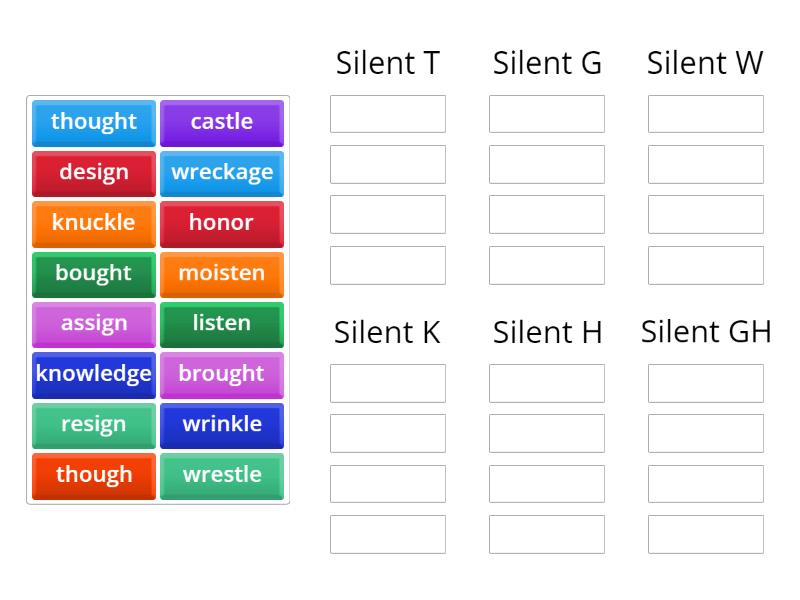This screenshot has height=600, width=800.
Task: Click the "knowledge" tile
Action: (x=93, y=374)
